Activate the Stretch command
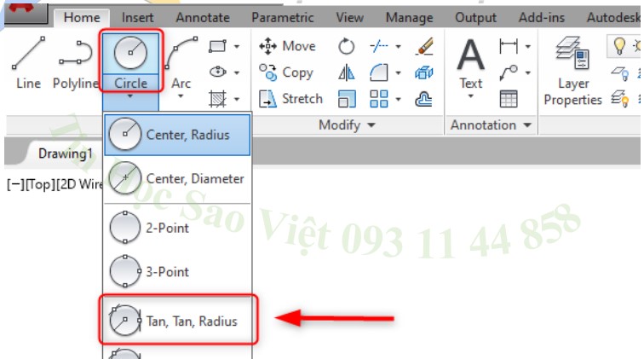Viewport: 644px width, 359px height. pos(290,99)
